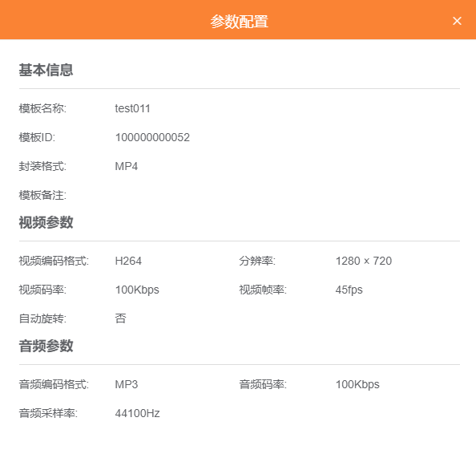Click the resolution value 1280 × 720

click(364, 261)
